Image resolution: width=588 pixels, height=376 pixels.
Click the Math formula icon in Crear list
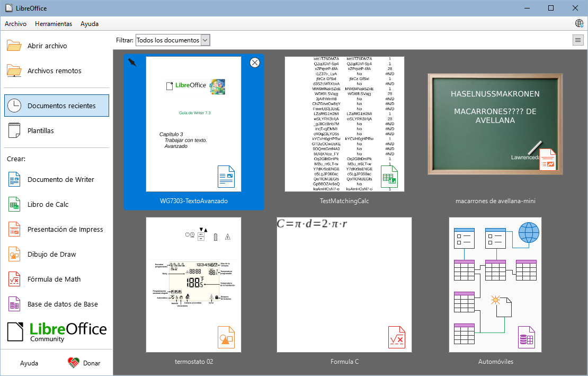(14, 279)
